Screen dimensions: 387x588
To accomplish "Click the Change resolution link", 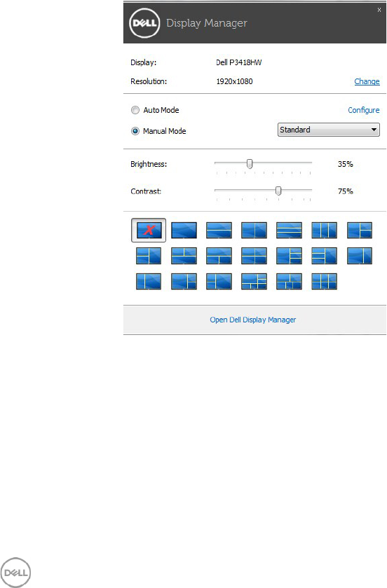I will [367, 81].
